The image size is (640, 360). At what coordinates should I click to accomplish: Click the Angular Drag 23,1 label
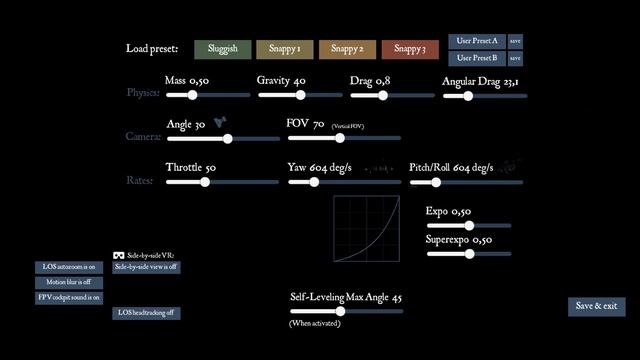pyautogui.click(x=480, y=82)
